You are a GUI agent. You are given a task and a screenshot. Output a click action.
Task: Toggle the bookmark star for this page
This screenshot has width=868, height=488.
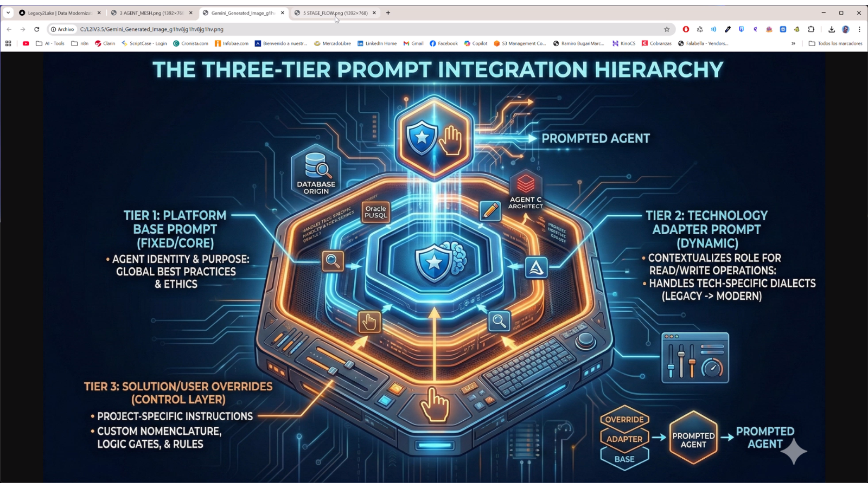666,29
